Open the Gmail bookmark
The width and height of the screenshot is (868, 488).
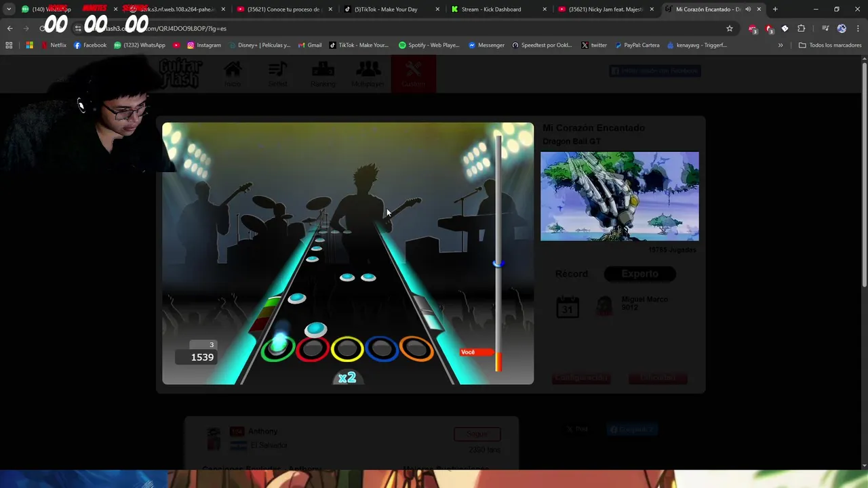click(x=309, y=45)
